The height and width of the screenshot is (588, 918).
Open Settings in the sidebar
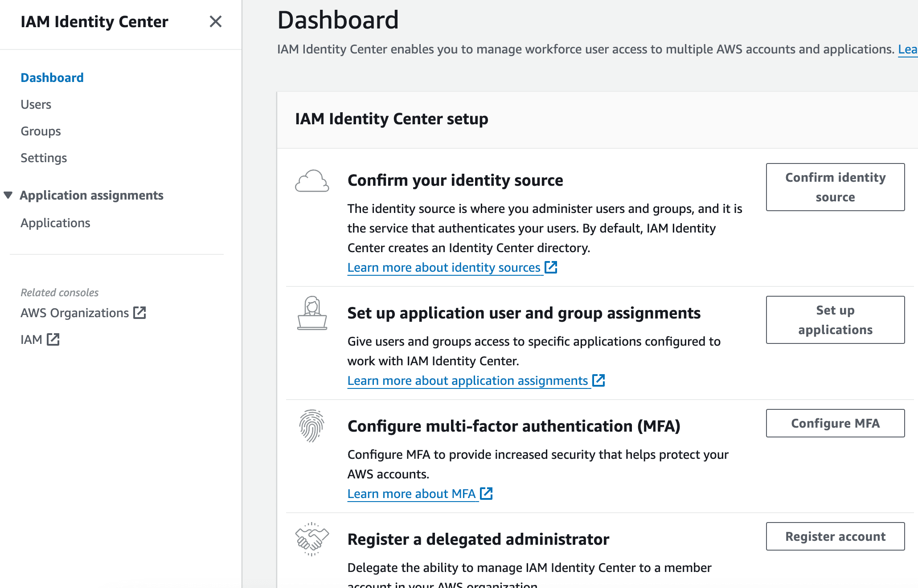pos(44,158)
